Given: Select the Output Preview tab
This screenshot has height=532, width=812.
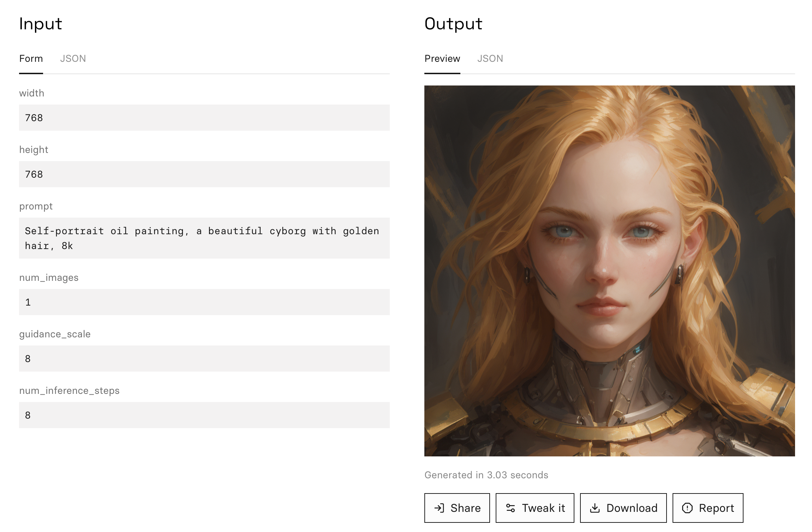Looking at the screenshot, I should pos(442,59).
